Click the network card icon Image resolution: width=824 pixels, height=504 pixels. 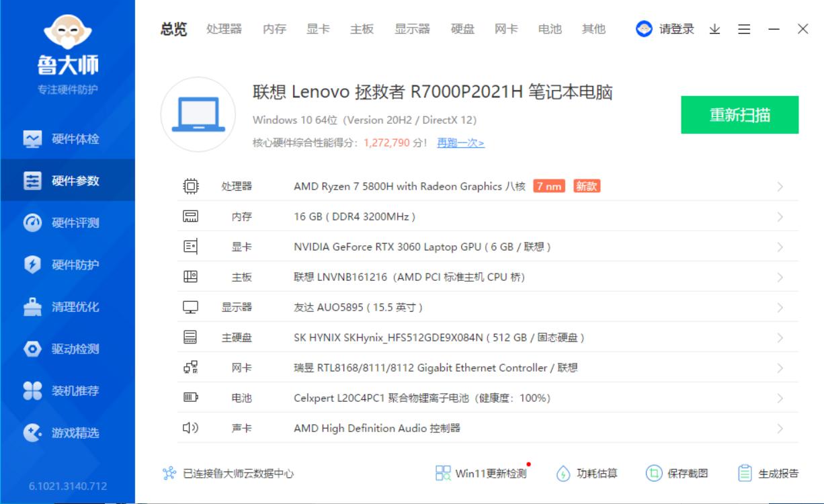tap(190, 368)
